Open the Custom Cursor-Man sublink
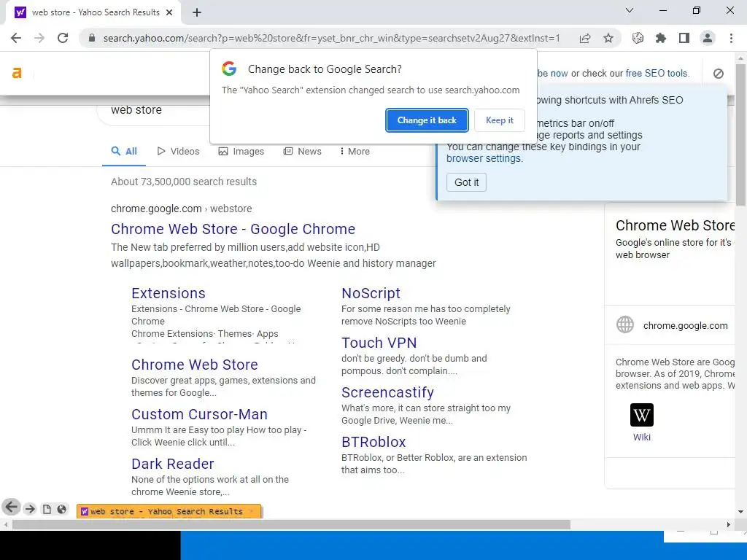This screenshot has height=560, width=747. tap(199, 414)
